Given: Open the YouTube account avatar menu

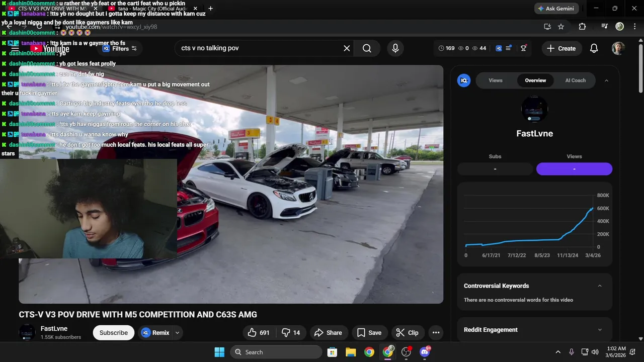Looking at the screenshot, I should click(x=618, y=48).
